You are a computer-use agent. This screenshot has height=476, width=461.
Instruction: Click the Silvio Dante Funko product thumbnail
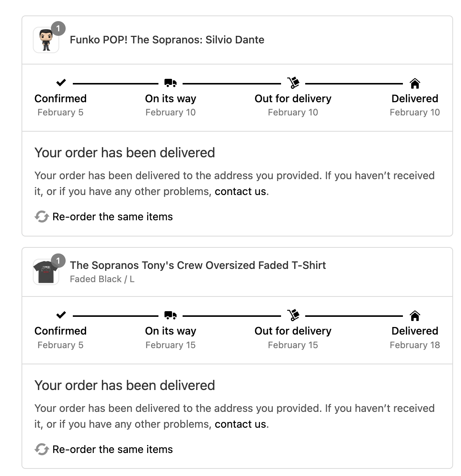(46, 40)
